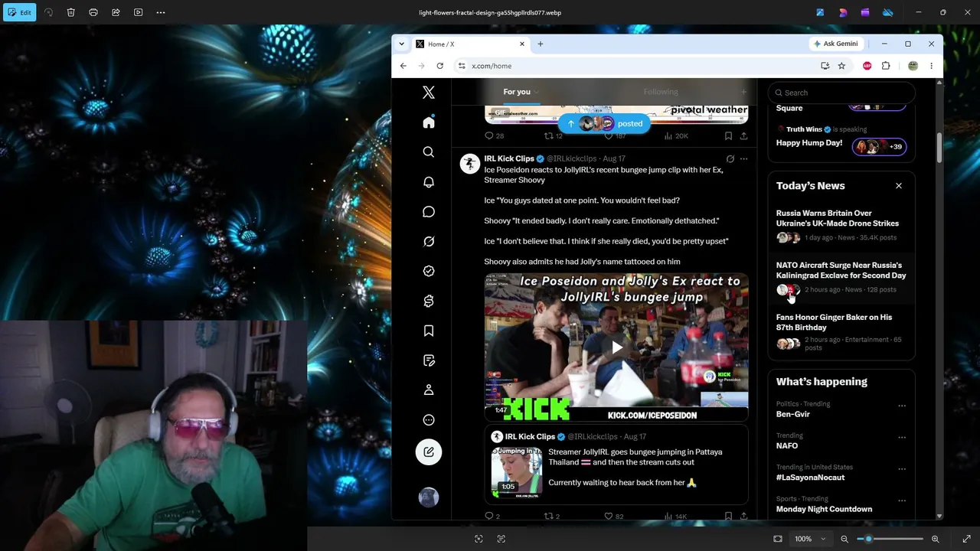Click the Chrome profile avatar
Screen dimensions: 980x551
coord(913,66)
